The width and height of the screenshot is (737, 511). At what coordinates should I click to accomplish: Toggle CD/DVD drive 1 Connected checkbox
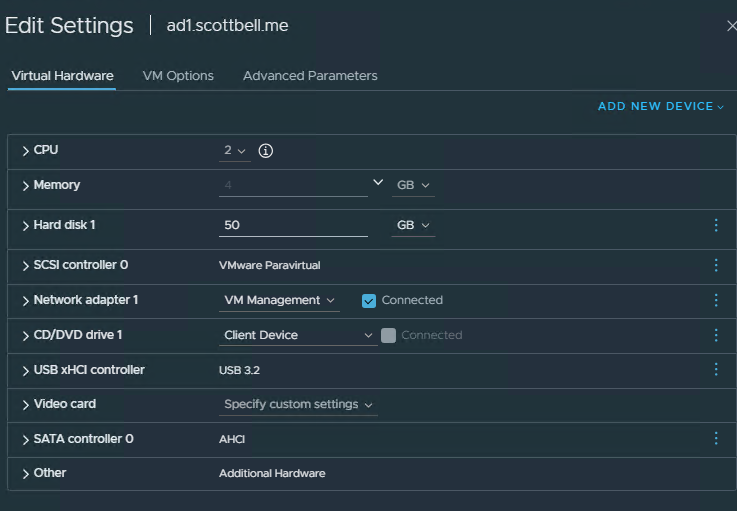(x=388, y=335)
